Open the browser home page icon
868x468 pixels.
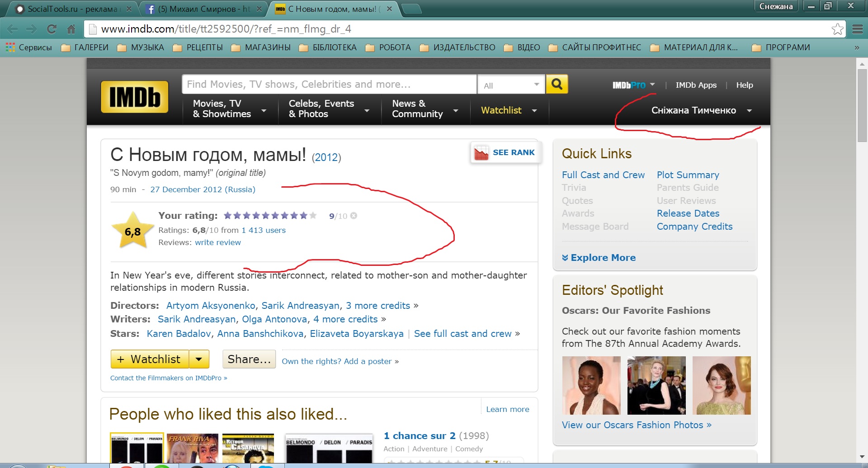[x=71, y=29]
